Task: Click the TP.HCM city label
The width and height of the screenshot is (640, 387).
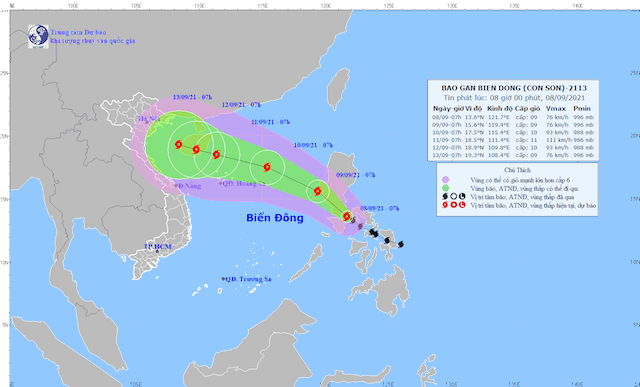Action: point(158,247)
